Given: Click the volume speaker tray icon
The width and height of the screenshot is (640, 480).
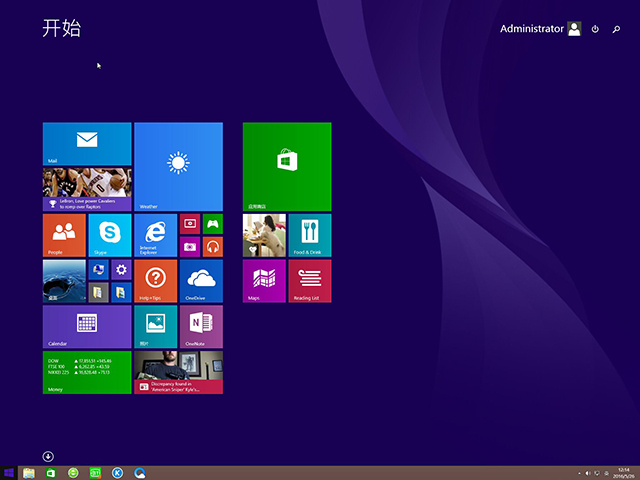Looking at the screenshot, I should click(588, 473).
